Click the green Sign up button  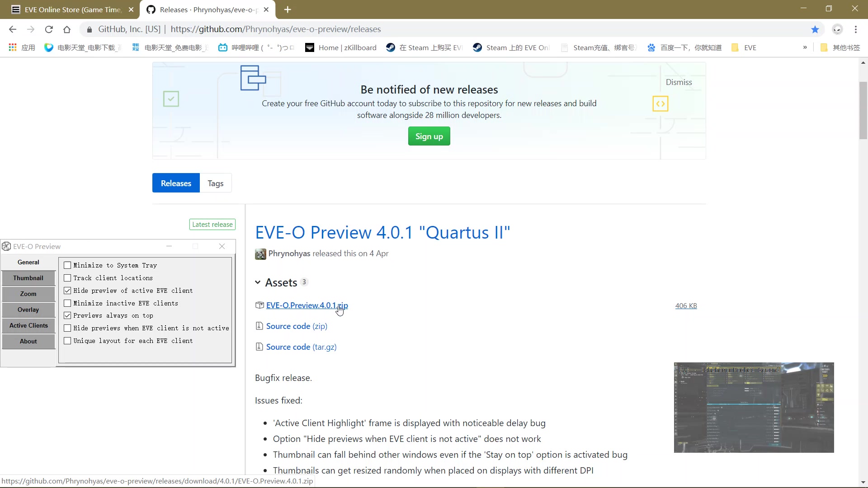429,136
